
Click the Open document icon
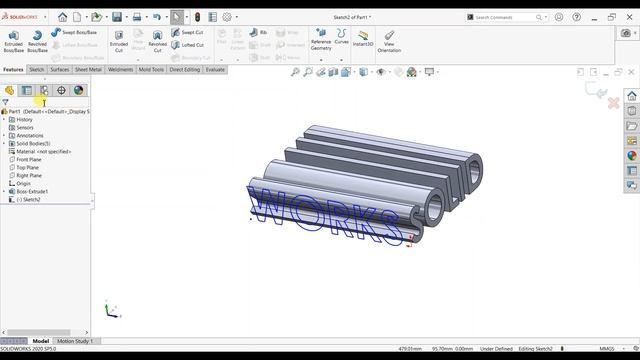click(96, 17)
